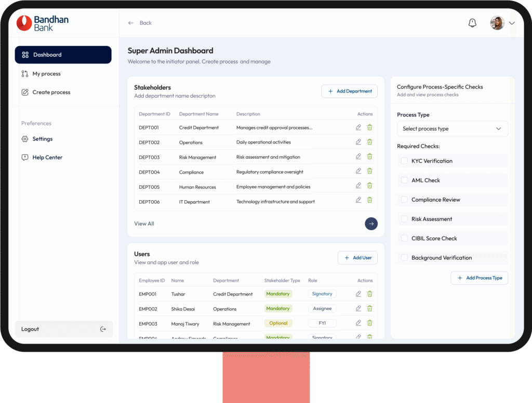
Task: Select Create process from sidebar
Action: (x=51, y=93)
